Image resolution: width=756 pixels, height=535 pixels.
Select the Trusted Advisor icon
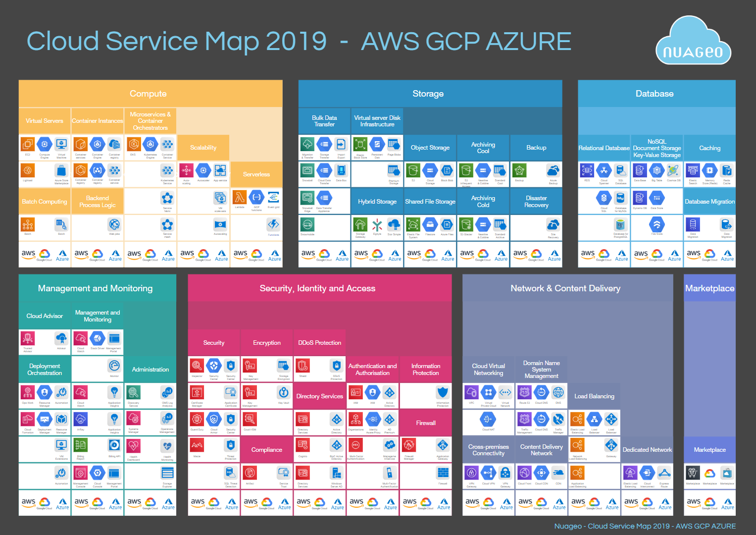point(28,339)
